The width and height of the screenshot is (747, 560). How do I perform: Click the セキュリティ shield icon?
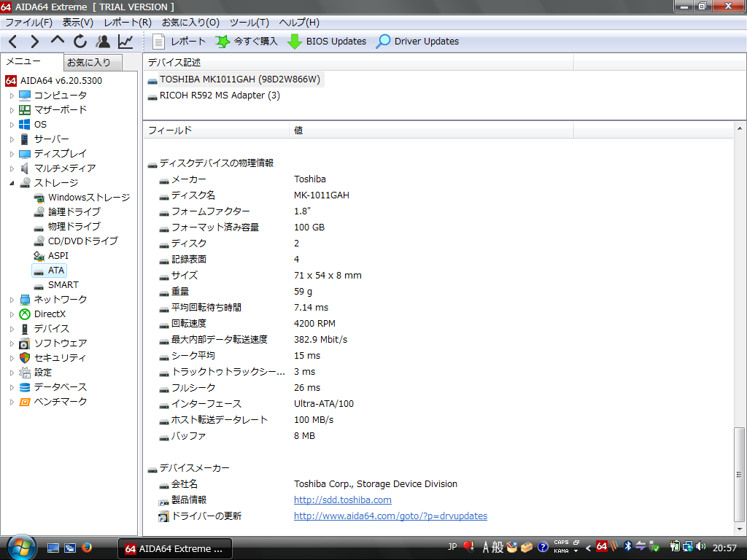pos(25,357)
